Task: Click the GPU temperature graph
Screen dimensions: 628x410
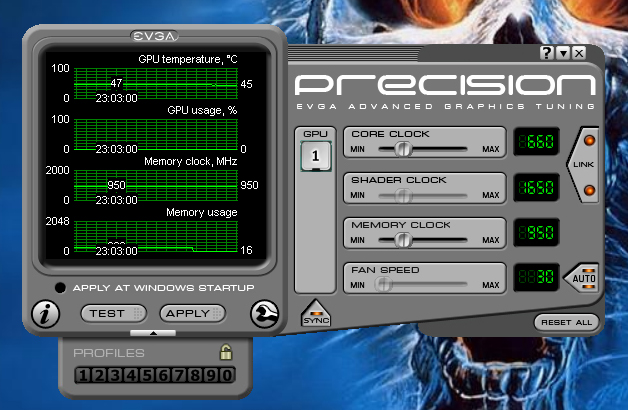Action: tap(156, 84)
